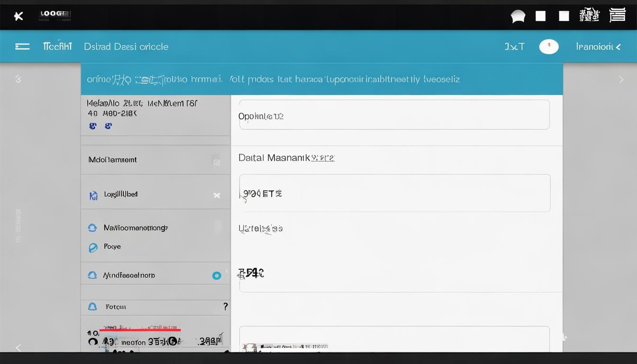Go to previous panel with upper-left chevron
Screen dimensions: 637x364
click(x=18, y=79)
